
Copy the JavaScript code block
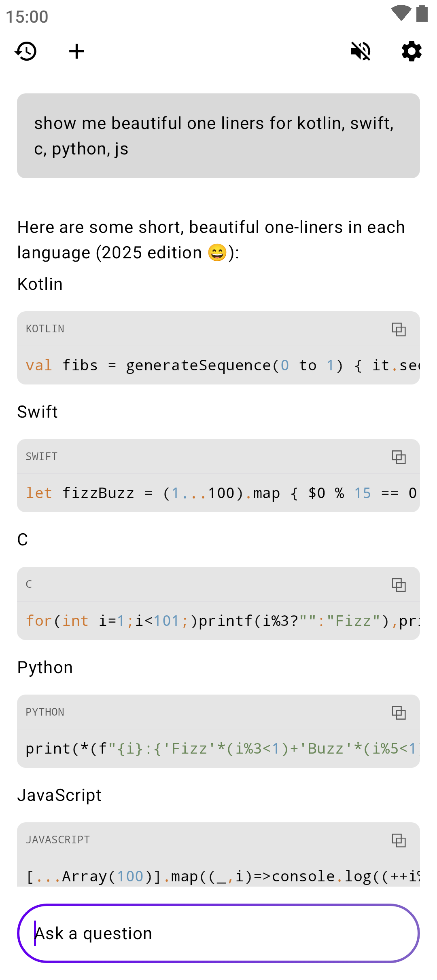point(399,840)
